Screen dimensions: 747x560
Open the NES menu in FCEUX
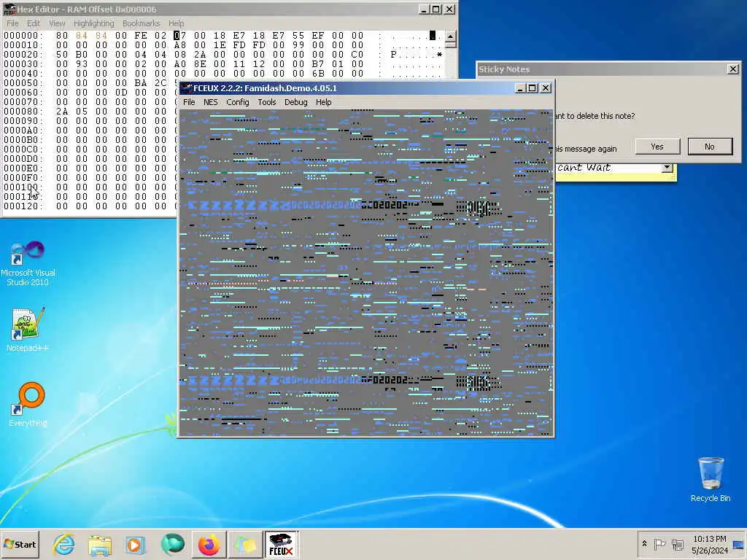pos(211,102)
